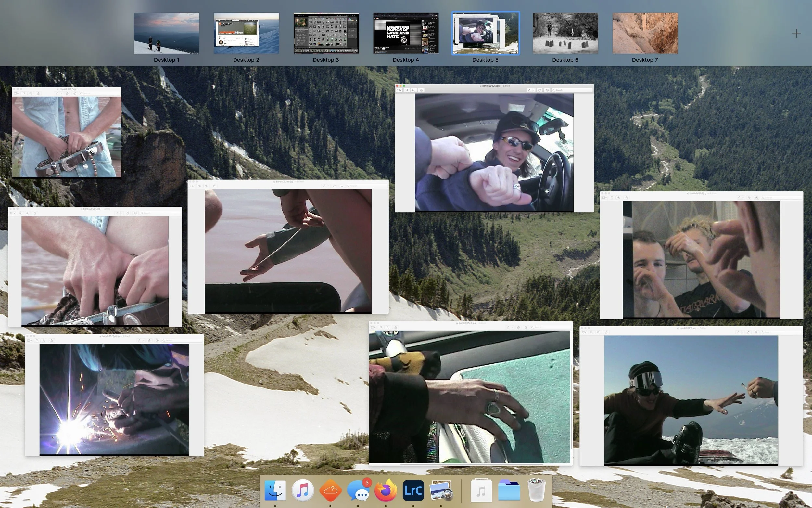The image size is (812, 508).
Task: Open sidebar view dropdown in hands00005.jpg window
Action: pos(399,90)
